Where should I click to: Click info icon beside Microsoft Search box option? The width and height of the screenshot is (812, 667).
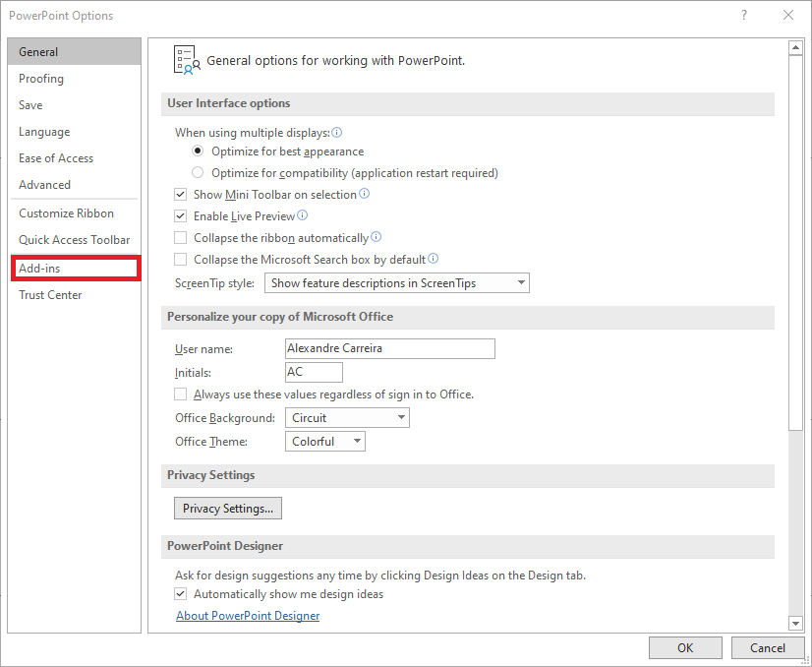pyautogui.click(x=433, y=259)
